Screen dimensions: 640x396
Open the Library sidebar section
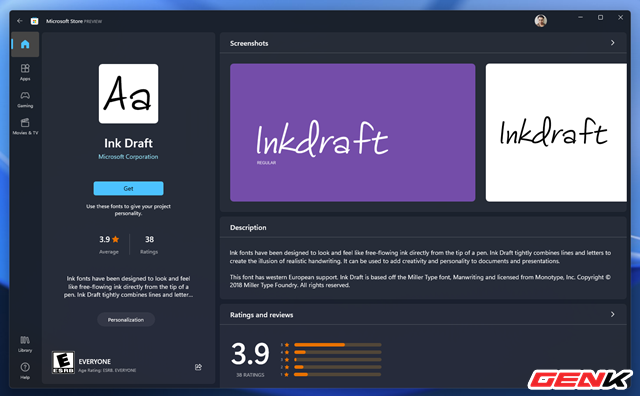point(25,344)
